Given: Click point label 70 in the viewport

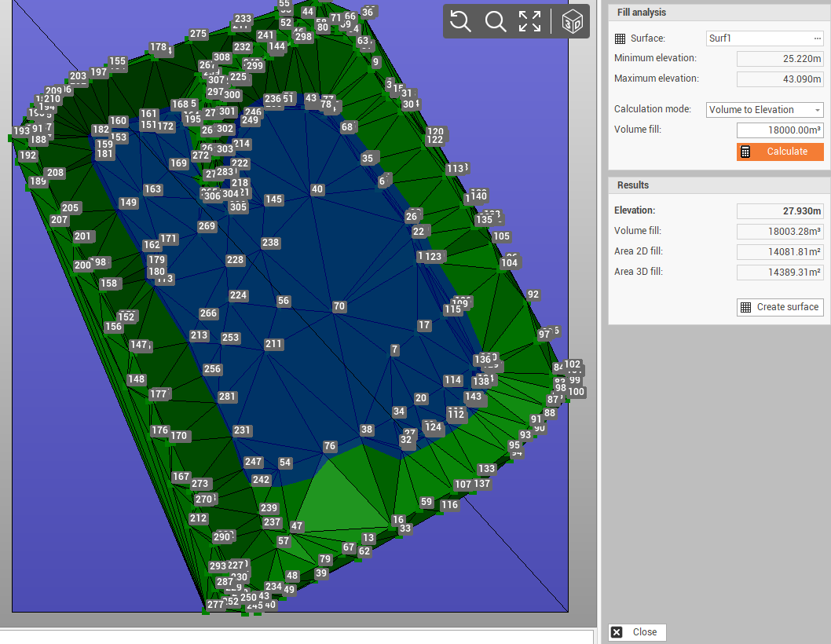Looking at the screenshot, I should pyautogui.click(x=339, y=306).
